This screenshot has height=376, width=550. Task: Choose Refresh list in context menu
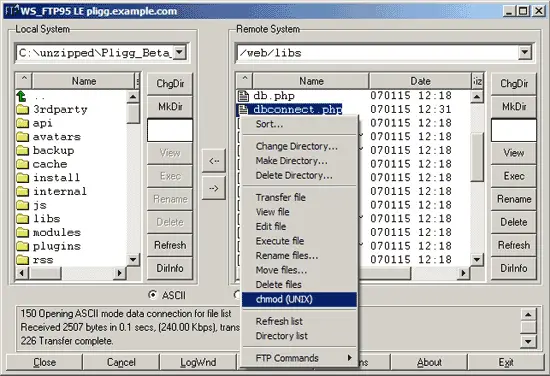pyautogui.click(x=299, y=321)
